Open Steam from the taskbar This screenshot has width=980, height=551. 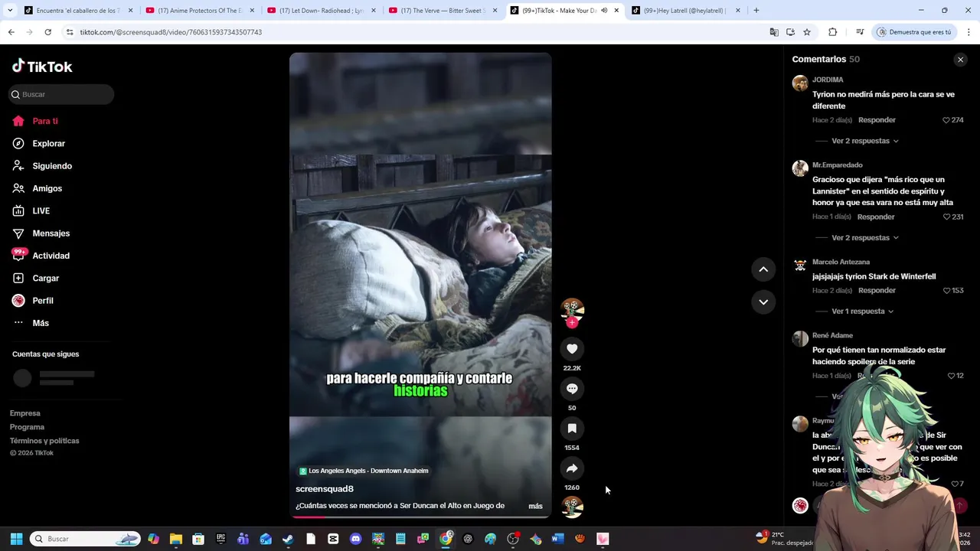click(288, 539)
